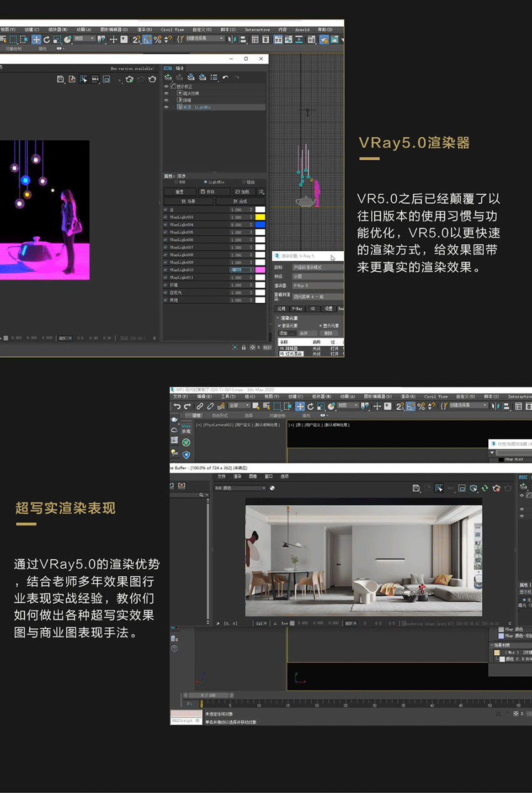Select the LightMix radio button in properties

pos(205,182)
